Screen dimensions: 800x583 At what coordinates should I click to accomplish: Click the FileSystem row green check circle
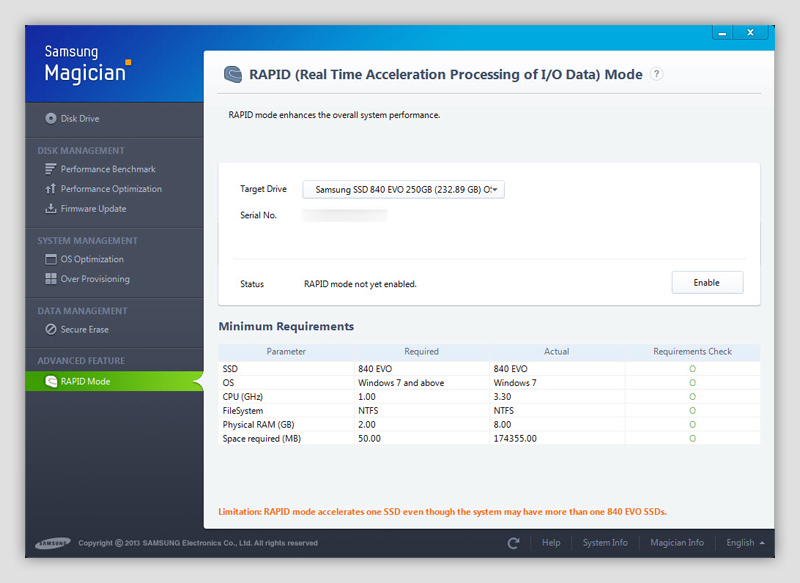[692, 411]
